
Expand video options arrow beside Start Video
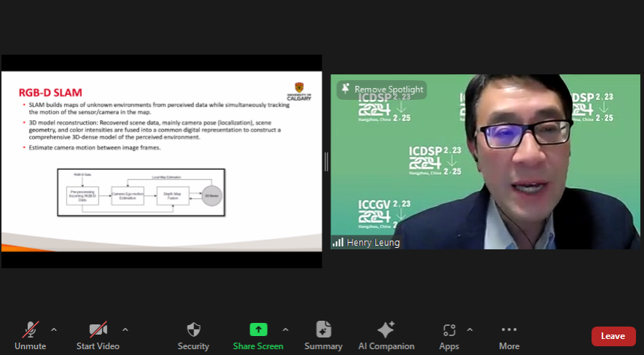(125, 329)
